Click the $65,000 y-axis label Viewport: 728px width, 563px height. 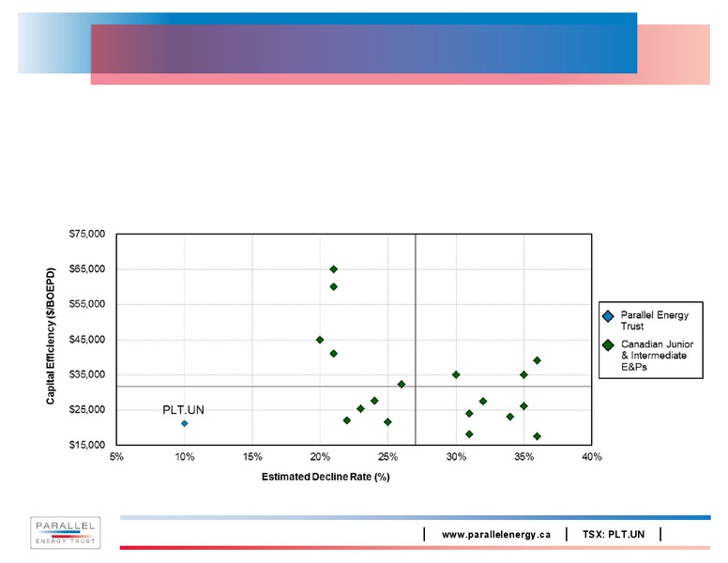(x=87, y=269)
